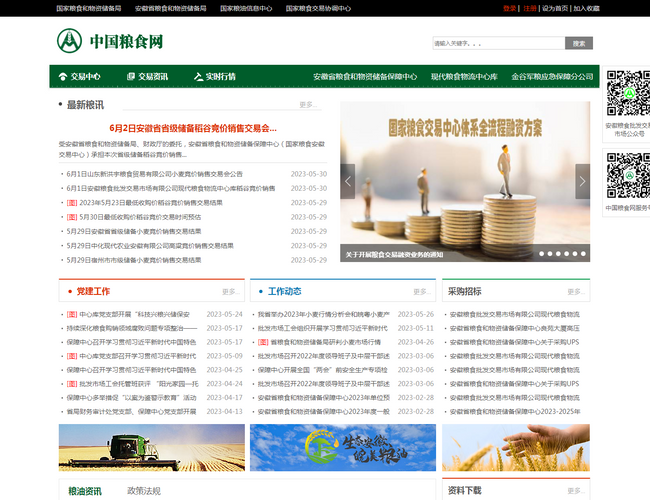Image resolution: width=650 pixels, height=500 pixels.
Task: Click the 搜索 search button
Action: 579,43
